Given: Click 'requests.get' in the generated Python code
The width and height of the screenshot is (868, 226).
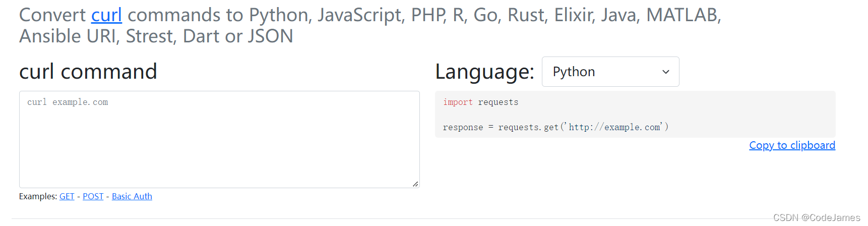Looking at the screenshot, I should click(528, 127).
